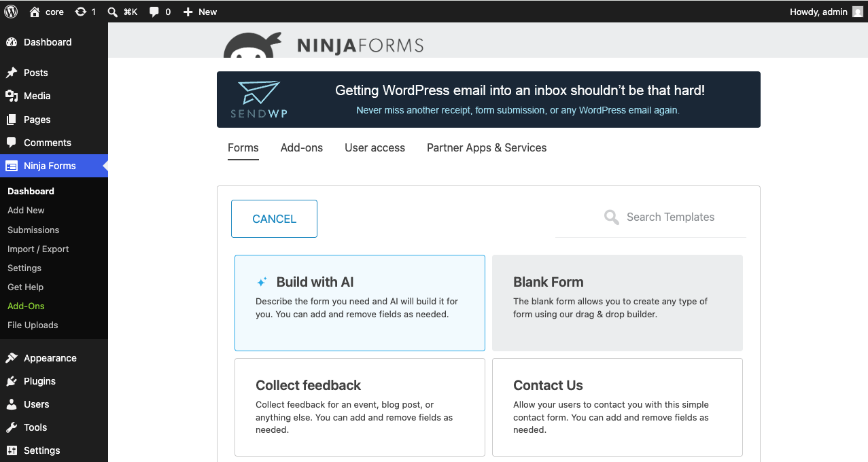The image size is (868, 462).
Task: Click the Howdy, admin account link
Action: click(818, 12)
